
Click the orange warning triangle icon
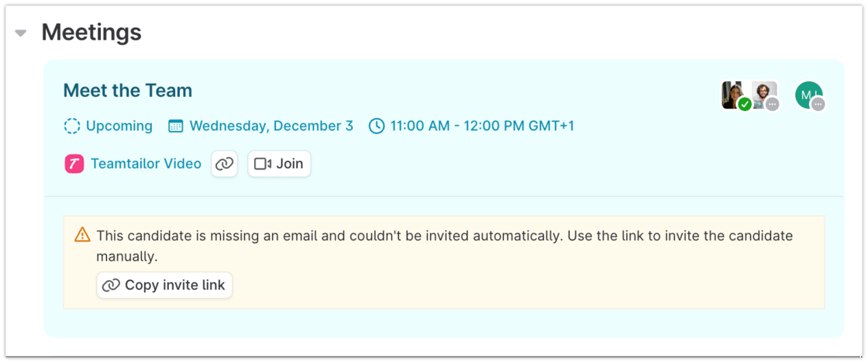[x=82, y=235]
